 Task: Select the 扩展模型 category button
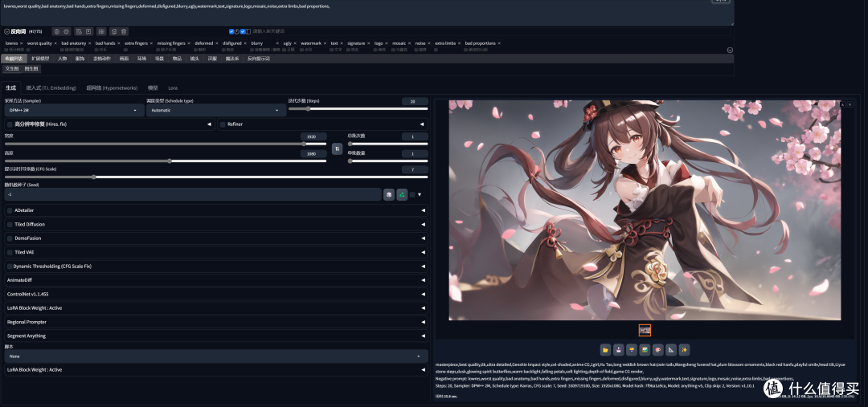(x=40, y=58)
